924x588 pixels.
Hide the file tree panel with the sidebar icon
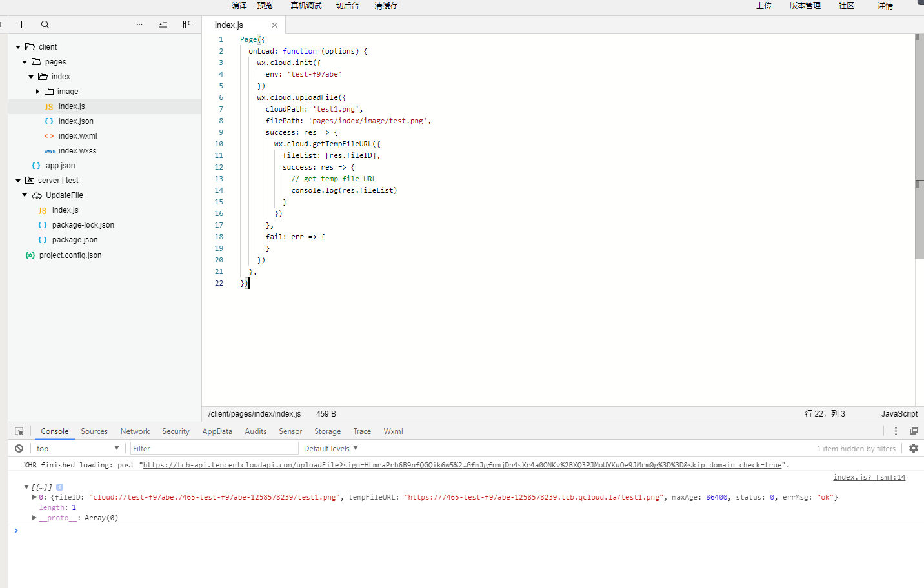point(187,24)
